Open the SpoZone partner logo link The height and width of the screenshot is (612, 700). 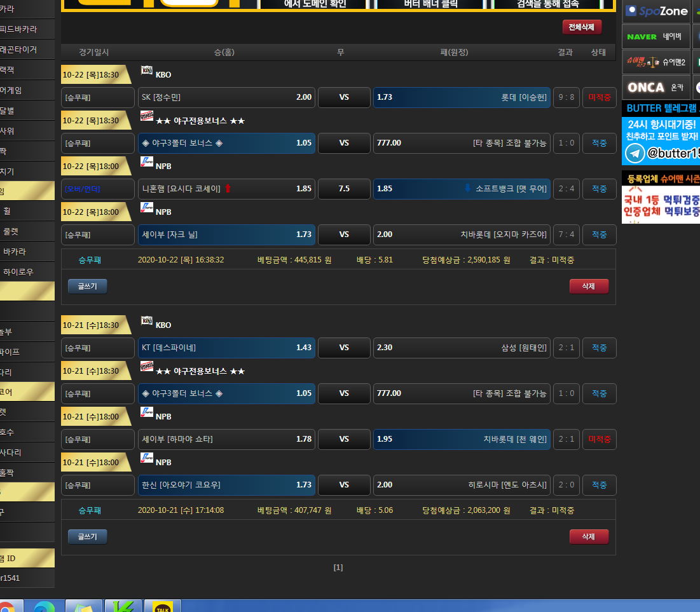(656, 11)
